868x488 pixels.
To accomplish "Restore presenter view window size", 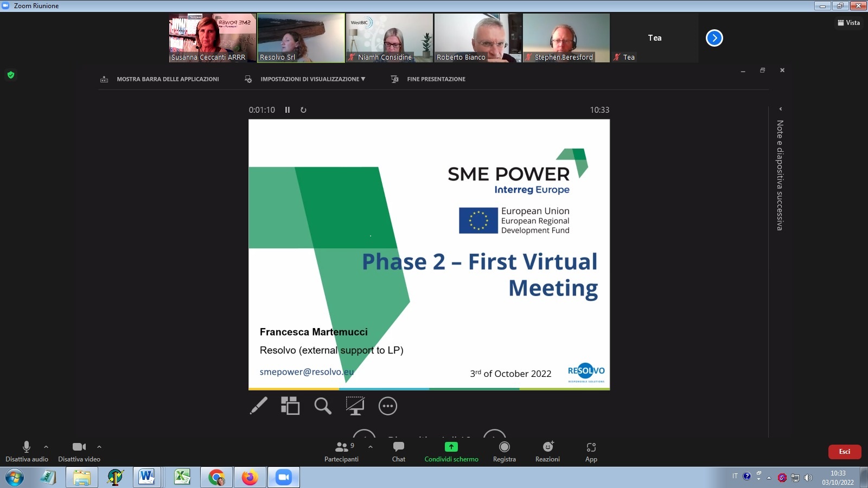I will 762,70.
